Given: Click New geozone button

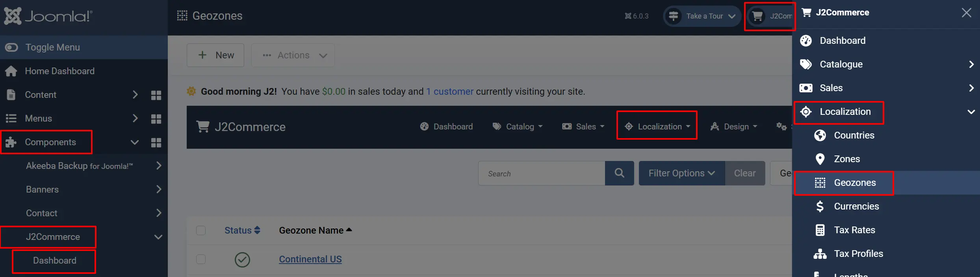Looking at the screenshot, I should (x=215, y=55).
